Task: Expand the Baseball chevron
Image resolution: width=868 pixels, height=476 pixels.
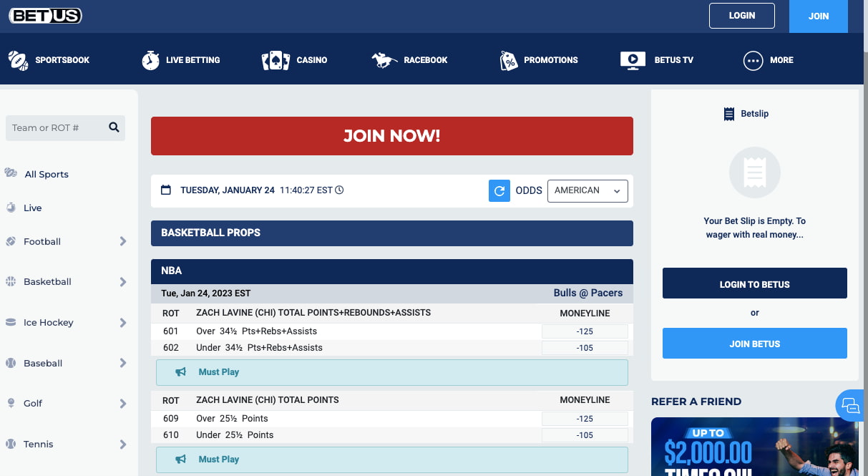Action: click(x=122, y=363)
